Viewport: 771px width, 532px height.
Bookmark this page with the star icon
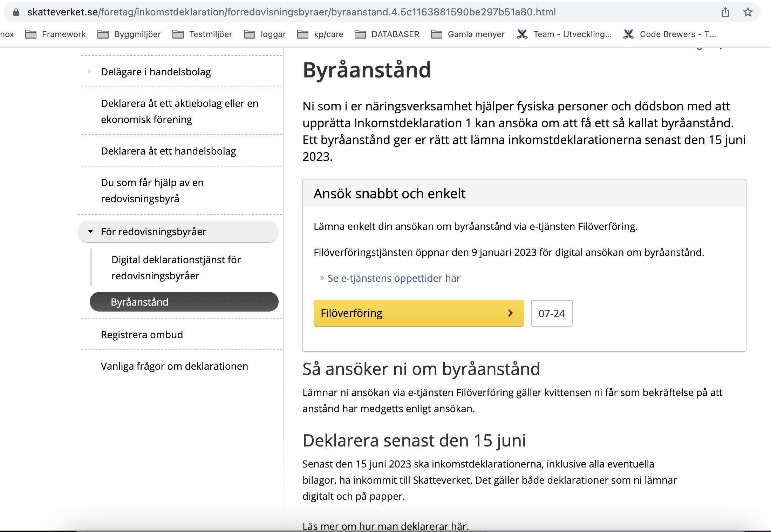tap(748, 12)
